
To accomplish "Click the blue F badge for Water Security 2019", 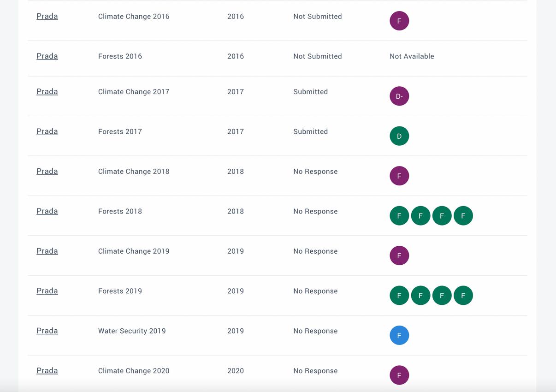I will 399,335.
